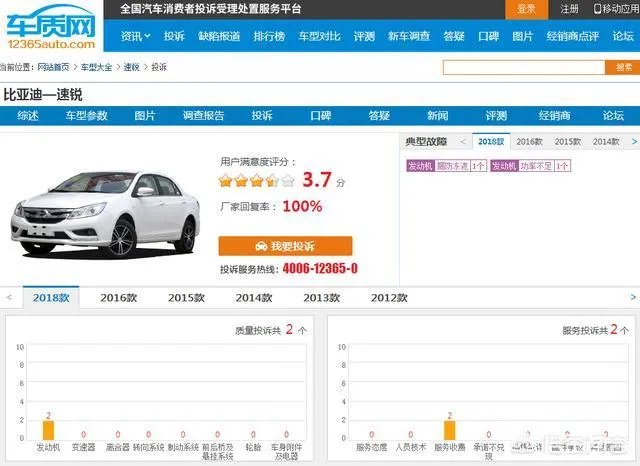
Task: Select the 论坛 tab in model bar
Action: [613, 116]
